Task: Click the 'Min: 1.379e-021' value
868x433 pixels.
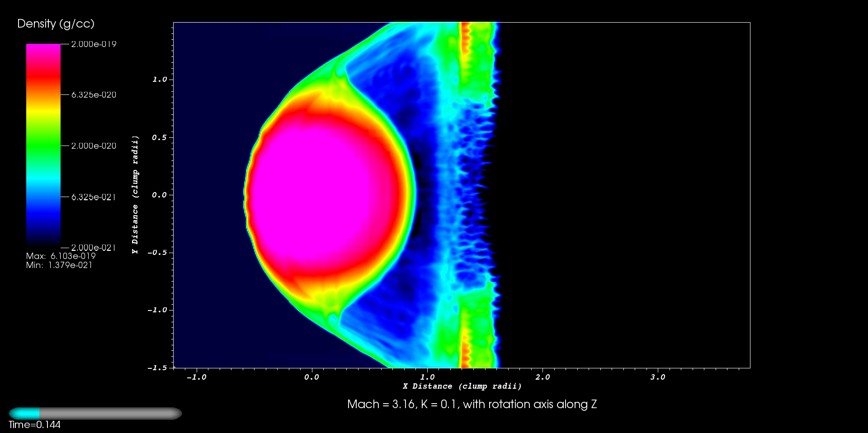Action: click(59, 265)
